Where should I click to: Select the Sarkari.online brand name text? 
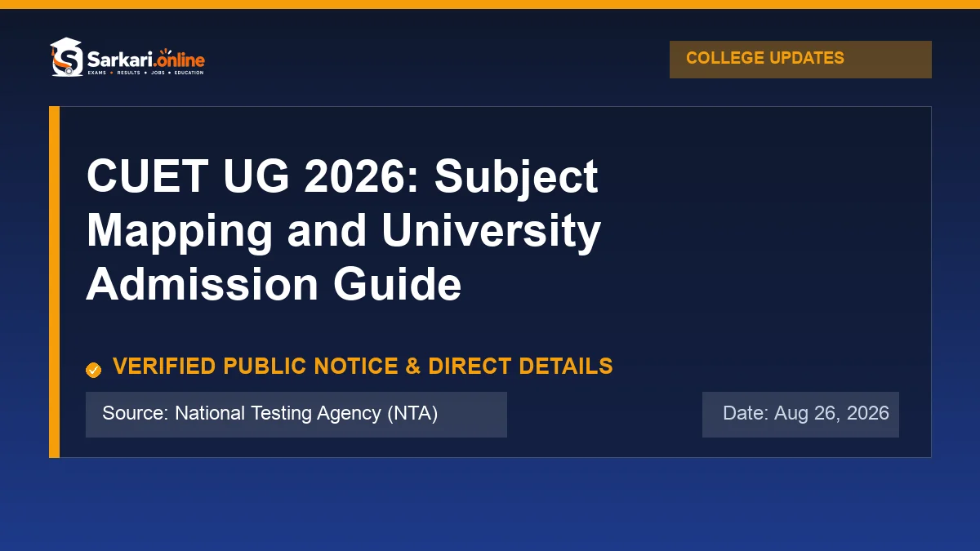(x=146, y=60)
